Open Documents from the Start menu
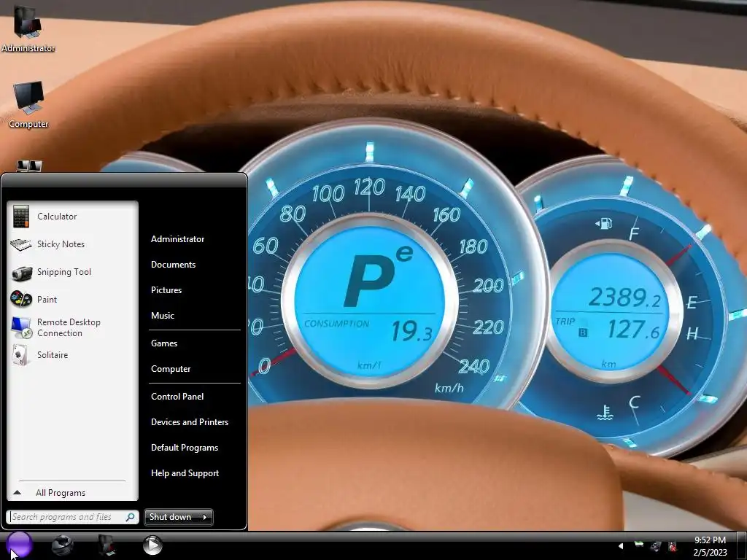The height and width of the screenshot is (560, 747). [x=174, y=265]
